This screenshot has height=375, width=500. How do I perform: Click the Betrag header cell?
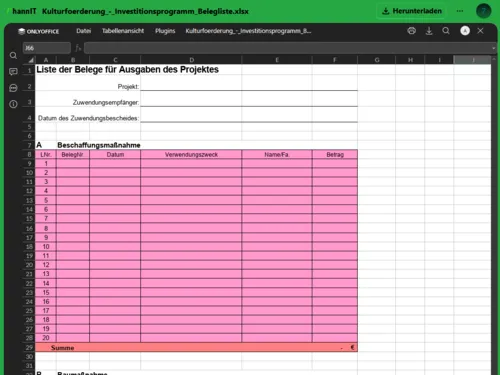coord(335,155)
